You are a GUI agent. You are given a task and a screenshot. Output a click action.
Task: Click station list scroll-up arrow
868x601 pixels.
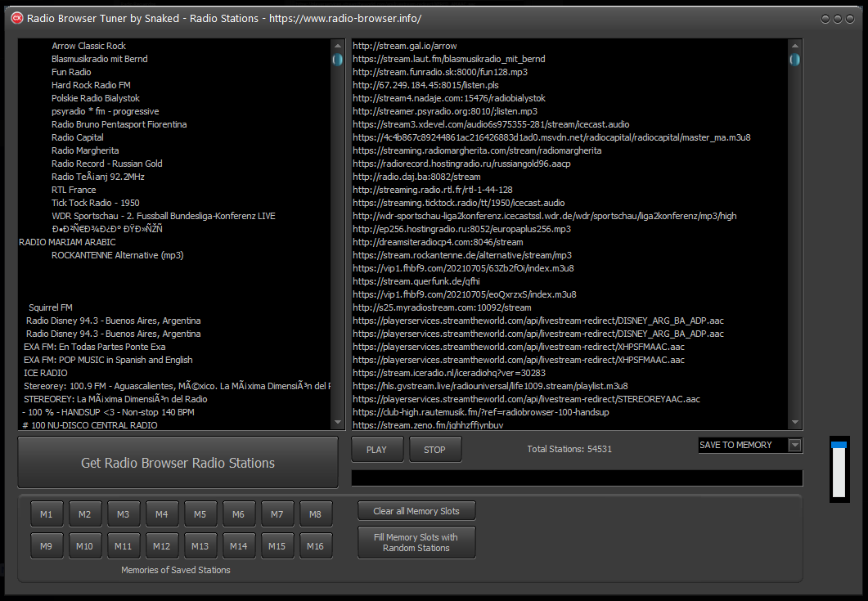(338, 45)
